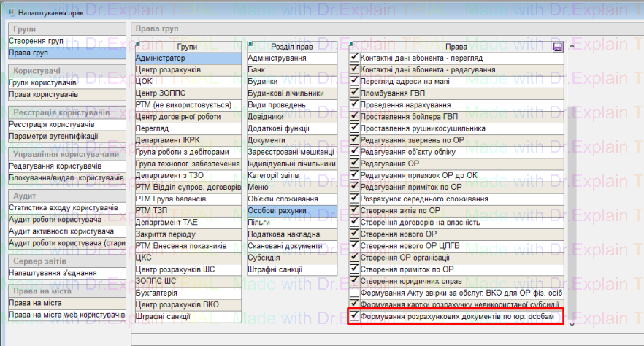Select Бухгалтерія in the Групи list
The width and height of the screenshot is (644, 346).
click(x=188, y=292)
